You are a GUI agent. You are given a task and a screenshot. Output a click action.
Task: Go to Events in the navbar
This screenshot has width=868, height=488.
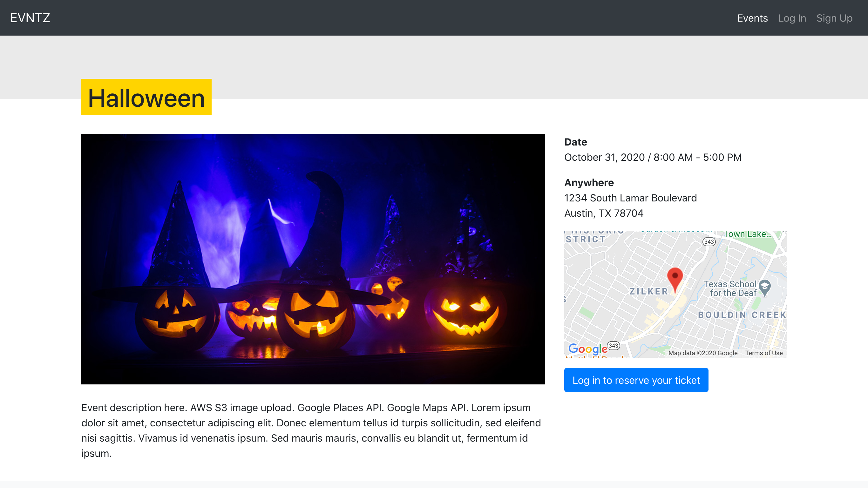752,18
